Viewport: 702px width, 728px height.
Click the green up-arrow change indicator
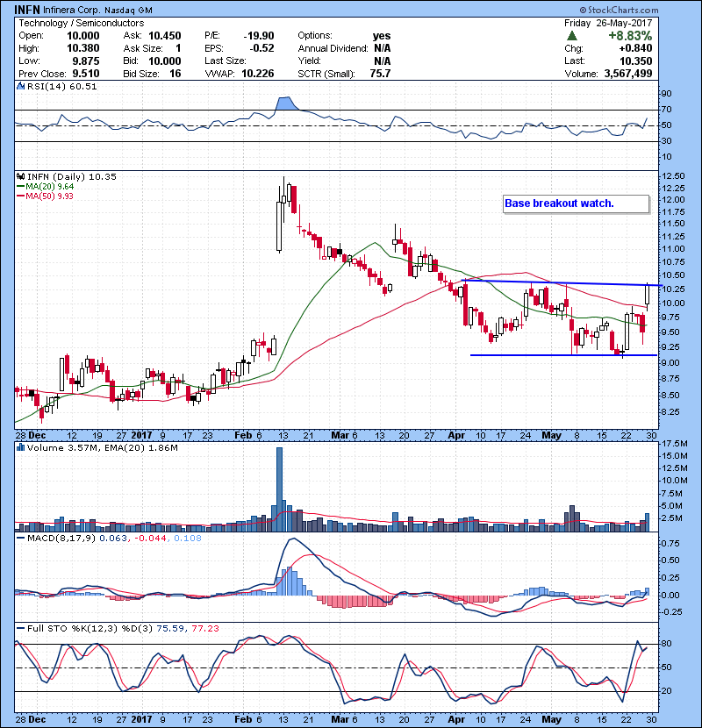point(572,36)
